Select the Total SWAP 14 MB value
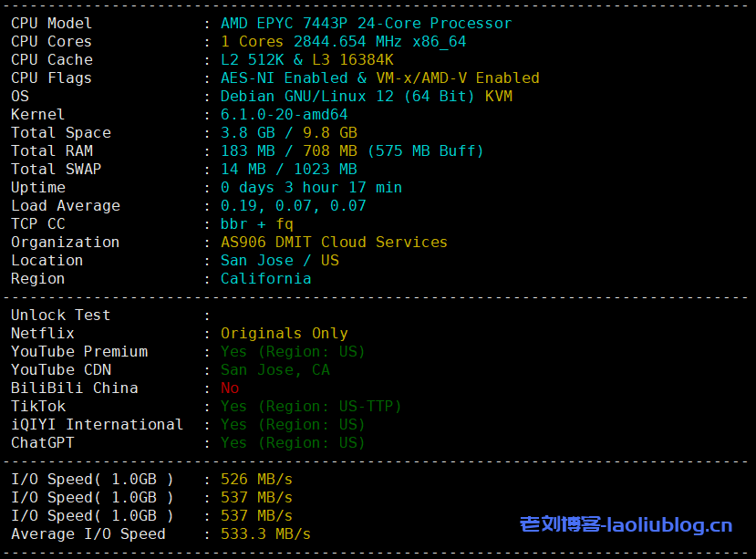This screenshot has width=756, height=559. [243, 170]
